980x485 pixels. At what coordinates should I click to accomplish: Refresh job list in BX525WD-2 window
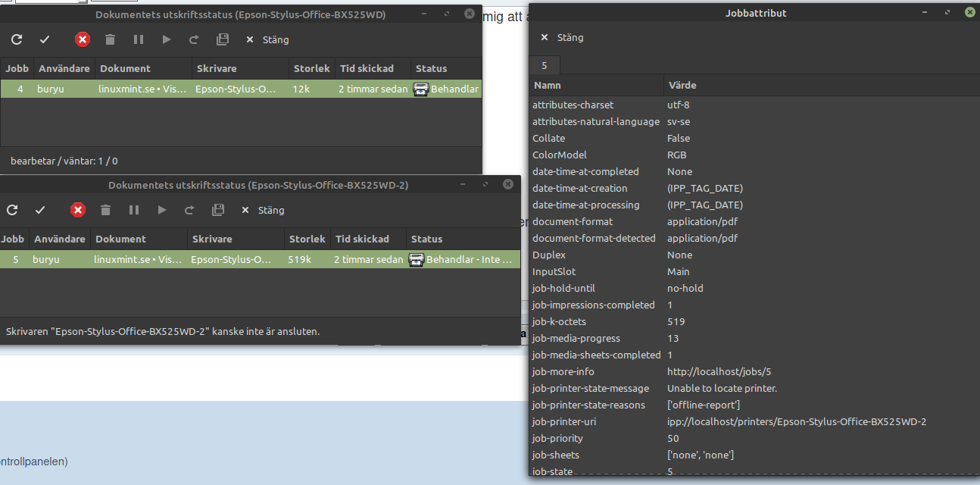(12, 210)
